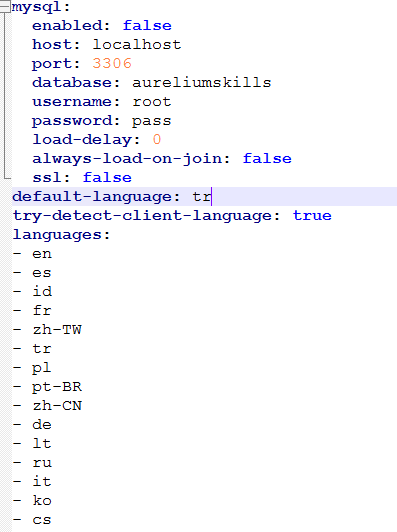Click the 'zh-TW' language entry
The width and height of the screenshot is (397, 532).
(57, 329)
